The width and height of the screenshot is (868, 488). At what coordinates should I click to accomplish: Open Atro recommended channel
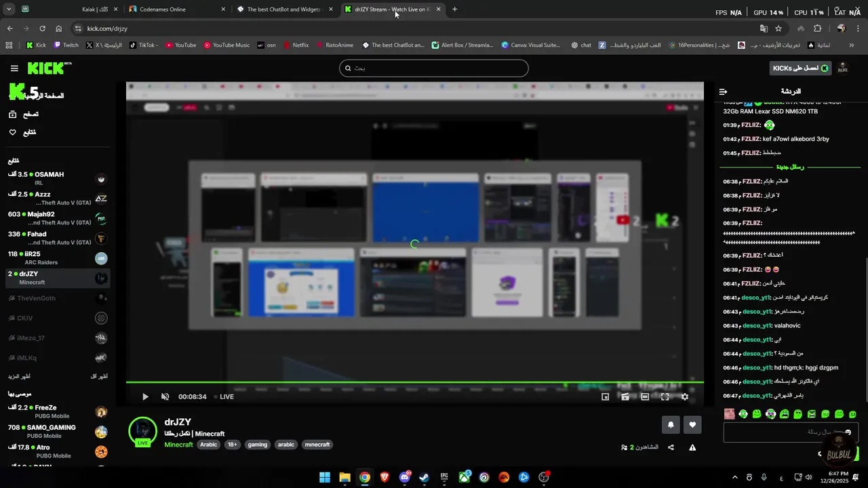(x=57, y=451)
